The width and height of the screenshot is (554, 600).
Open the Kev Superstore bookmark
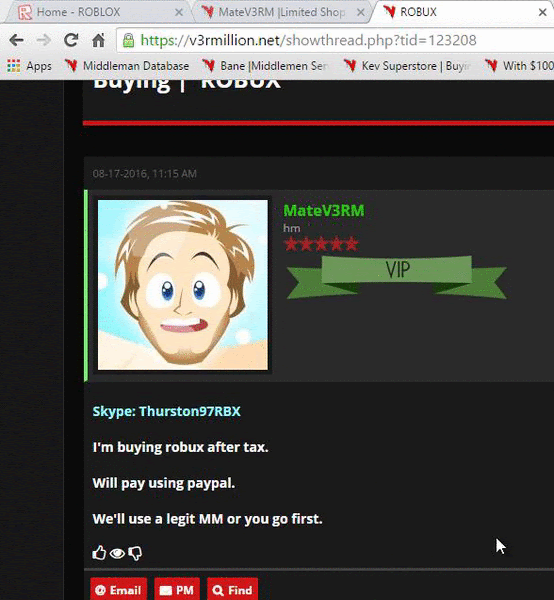[407, 66]
